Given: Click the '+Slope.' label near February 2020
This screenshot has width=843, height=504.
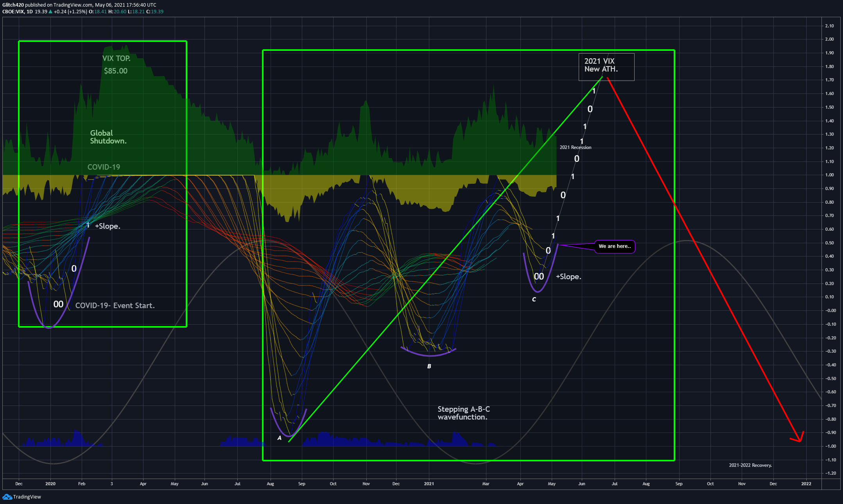Looking at the screenshot, I should tap(108, 226).
